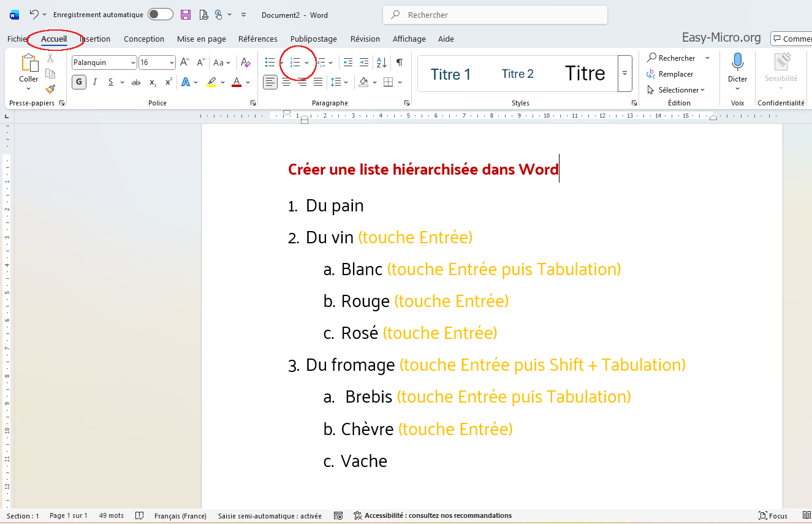Toggle center text alignment

[x=286, y=82]
